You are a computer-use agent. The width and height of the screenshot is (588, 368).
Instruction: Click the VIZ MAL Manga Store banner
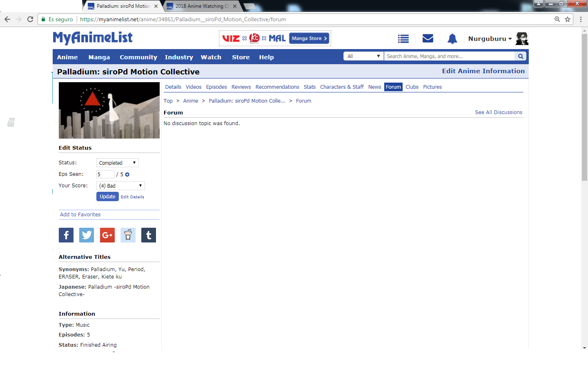(275, 38)
